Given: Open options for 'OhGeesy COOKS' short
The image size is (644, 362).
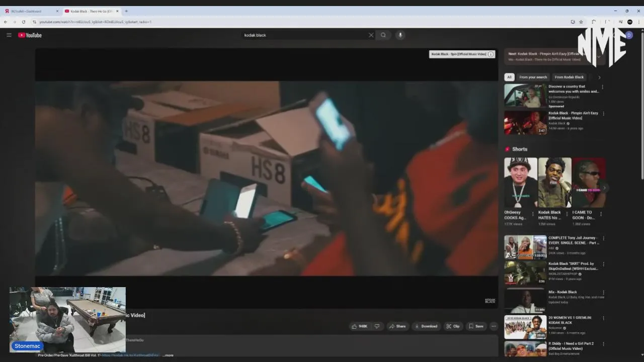Looking at the screenshot, I should point(533,213).
